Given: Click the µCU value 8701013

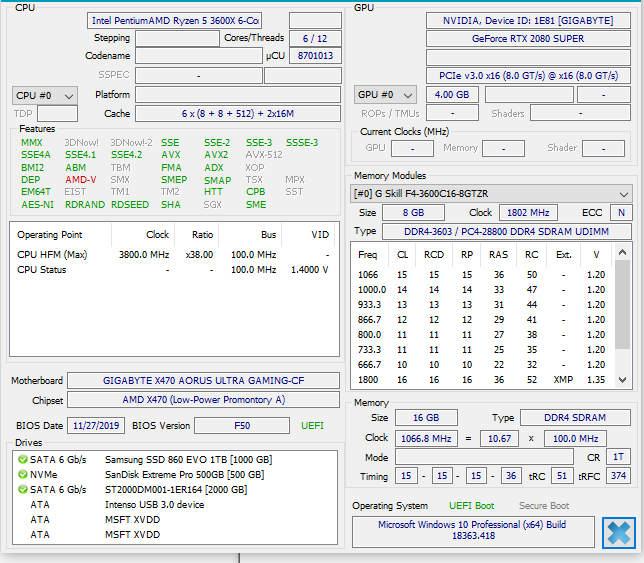Looking at the screenshot, I should 315,55.
